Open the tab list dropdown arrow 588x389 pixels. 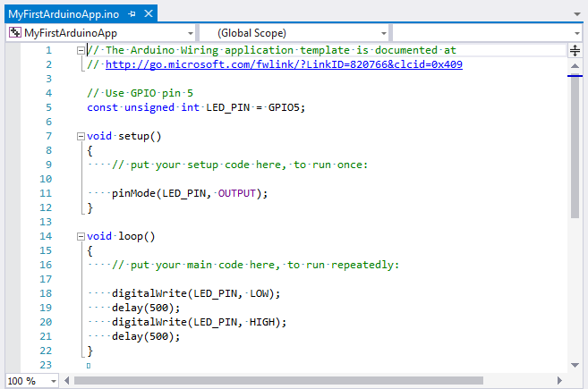coord(577,14)
